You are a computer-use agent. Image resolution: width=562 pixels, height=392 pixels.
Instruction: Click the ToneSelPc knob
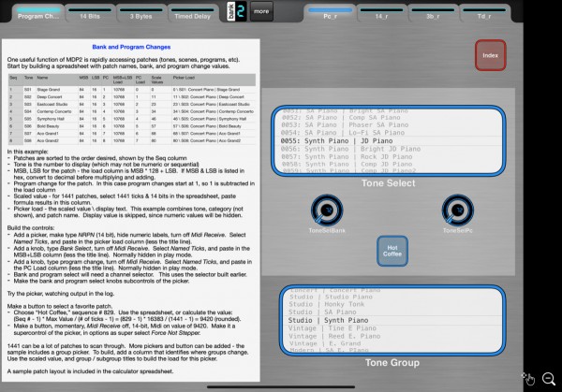458,211
